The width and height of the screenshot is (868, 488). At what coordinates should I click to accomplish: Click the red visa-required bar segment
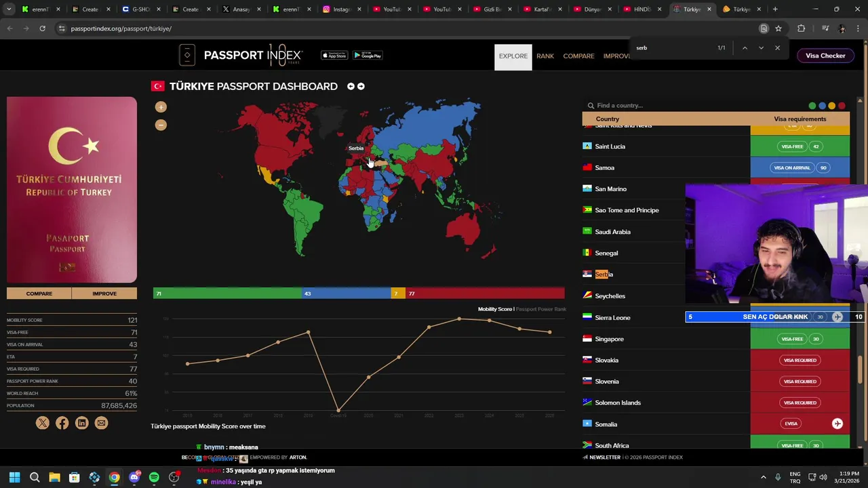point(485,293)
